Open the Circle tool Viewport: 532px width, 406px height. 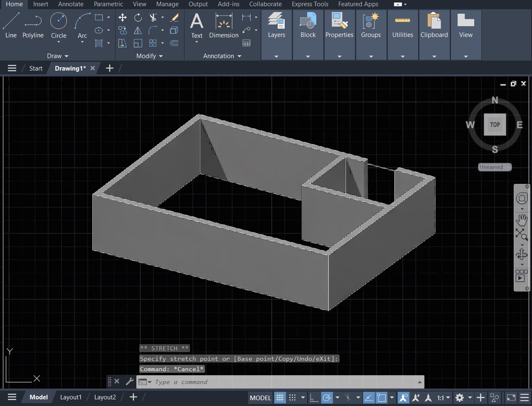click(58, 23)
